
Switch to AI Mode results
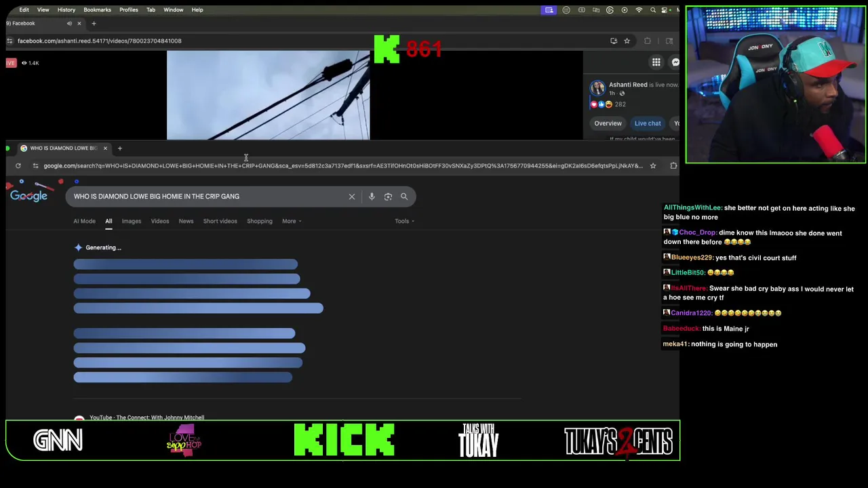[84, 221]
